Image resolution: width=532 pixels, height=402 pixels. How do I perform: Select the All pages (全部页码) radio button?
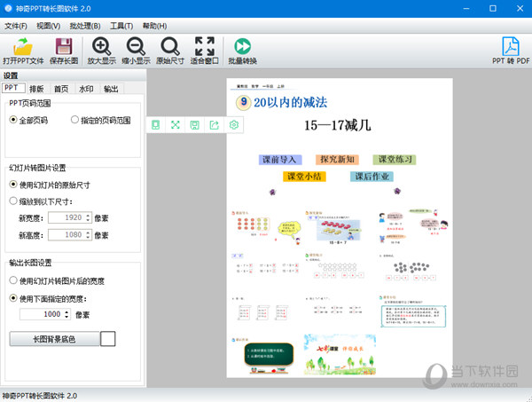point(13,120)
